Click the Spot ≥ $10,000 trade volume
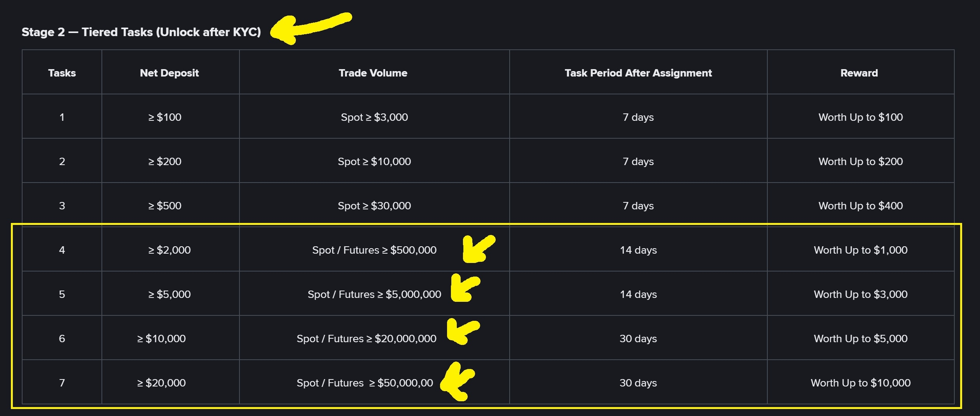The image size is (980, 416). (x=374, y=162)
